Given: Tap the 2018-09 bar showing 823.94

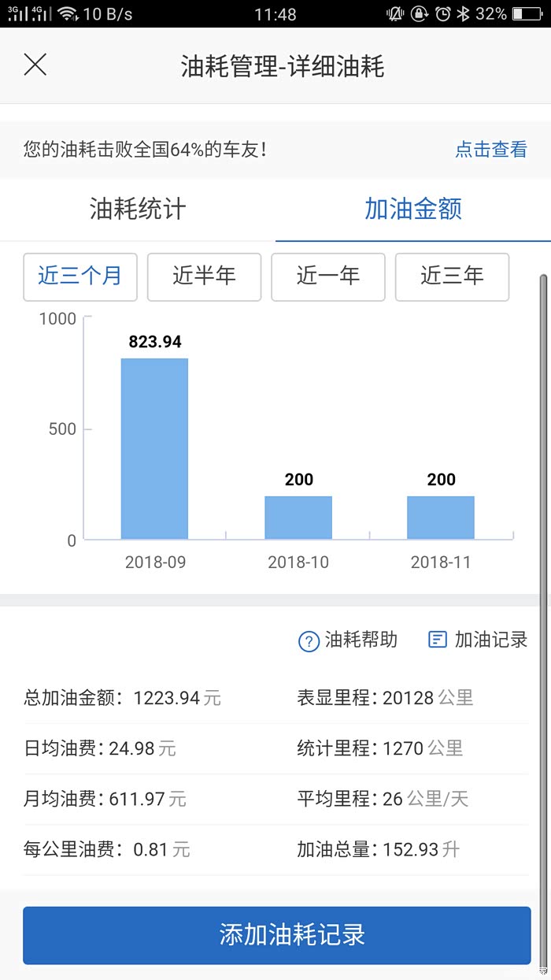Looking at the screenshot, I should pyautogui.click(x=154, y=449).
